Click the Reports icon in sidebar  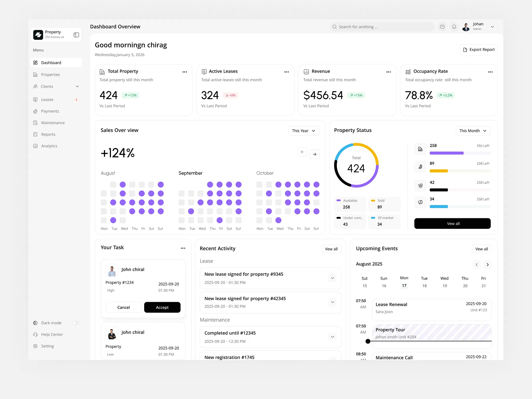[x=36, y=134]
